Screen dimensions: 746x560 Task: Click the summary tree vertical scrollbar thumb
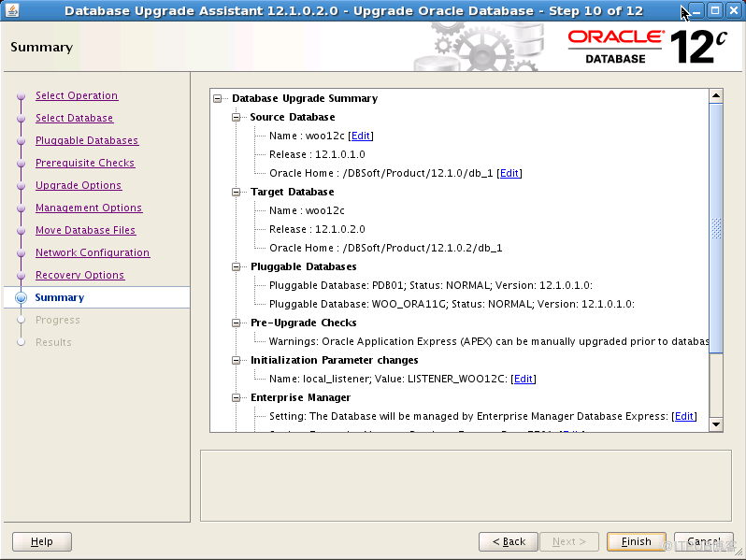click(x=716, y=228)
